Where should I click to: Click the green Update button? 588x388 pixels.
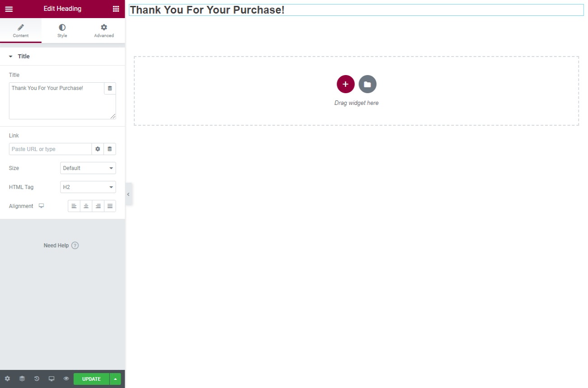(91, 379)
